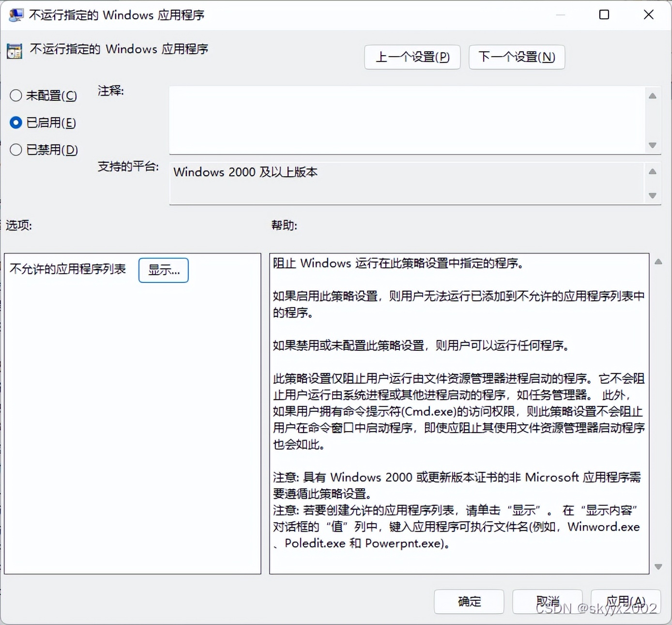
Task: Confirm the policy with the 确定 button
Action: click(x=469, y=601)
